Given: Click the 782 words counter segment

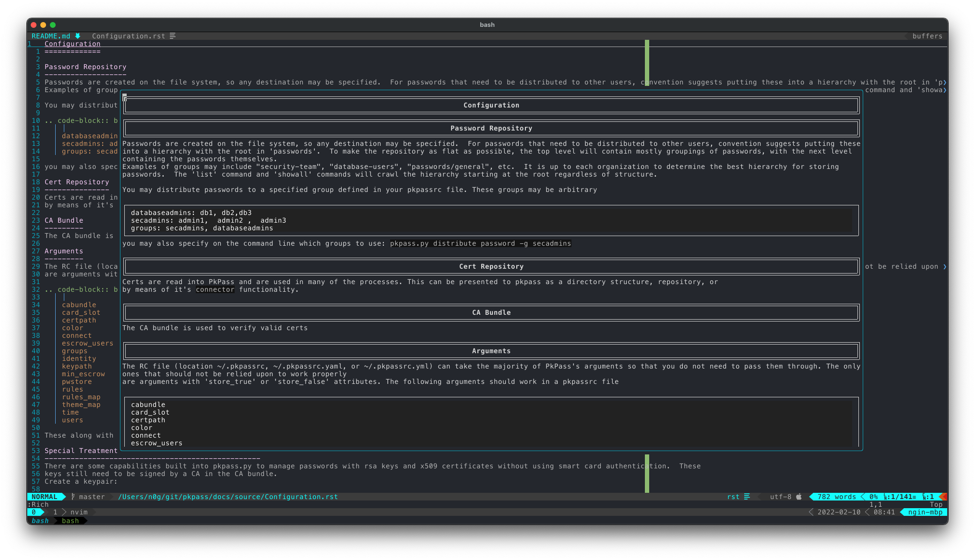Looking at the screenshot, I should [x=836, y=497].
